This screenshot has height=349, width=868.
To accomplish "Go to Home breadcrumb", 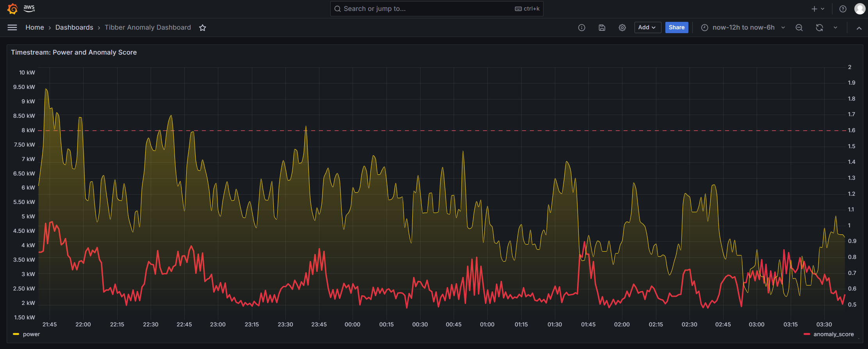I will click(35, 27).
